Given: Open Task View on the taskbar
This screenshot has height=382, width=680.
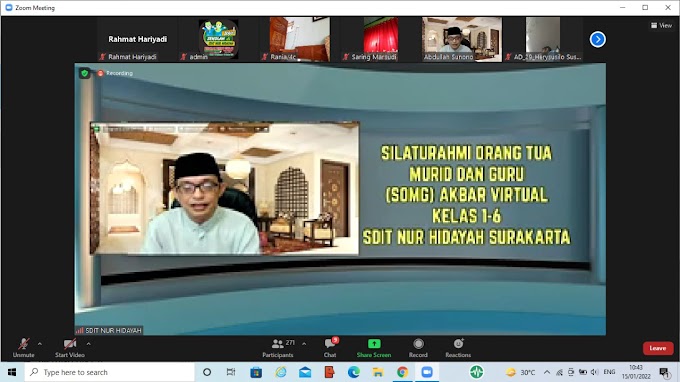Looking at the screenshot, I should click(x=231, y=372).
